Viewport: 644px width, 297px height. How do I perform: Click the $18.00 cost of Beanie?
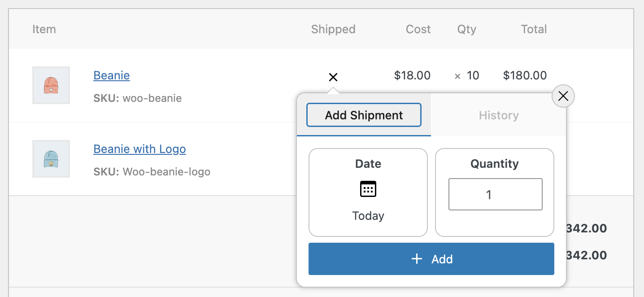(412, 75)
